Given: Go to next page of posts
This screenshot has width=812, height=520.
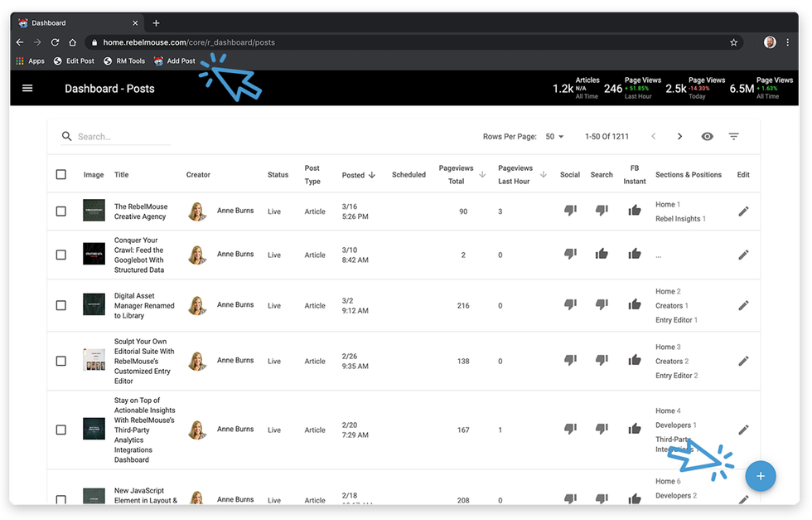Looking at the screenshot, I should click(679, 137).
